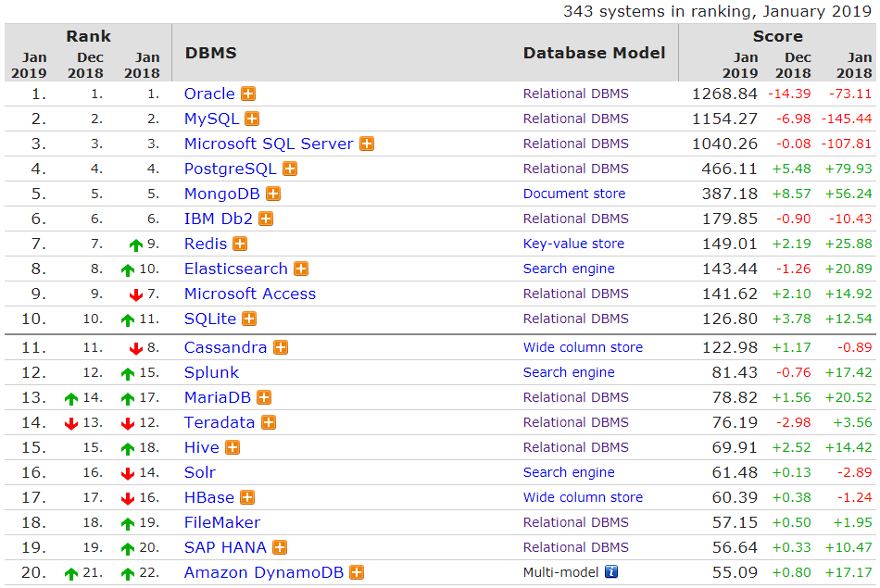Click the plus icon next to Elasticsearch
Screen dimensions: 880x588
(301, 269)
